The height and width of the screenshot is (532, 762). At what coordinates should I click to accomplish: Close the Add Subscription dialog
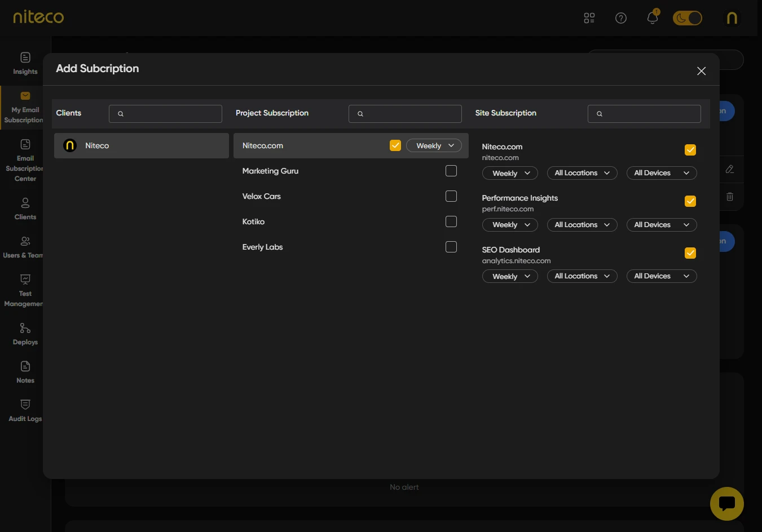[x=701, y=71]
